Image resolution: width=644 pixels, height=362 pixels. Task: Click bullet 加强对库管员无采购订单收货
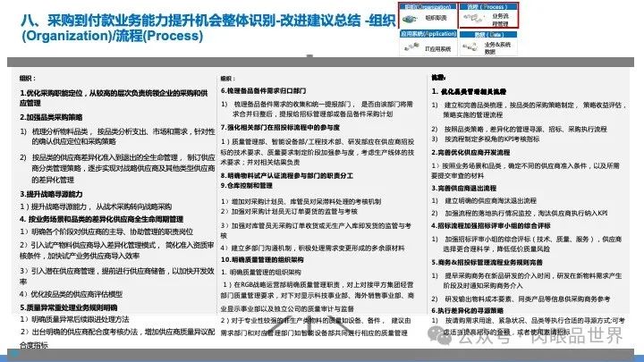[x=316, y=231]
